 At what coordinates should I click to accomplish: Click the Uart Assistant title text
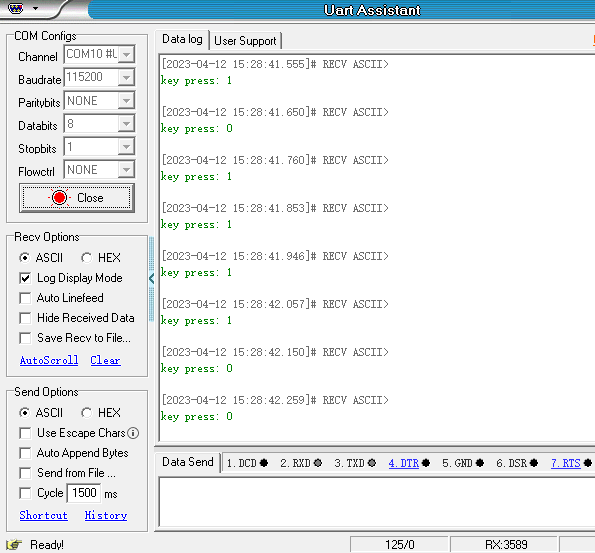pyautogui.click(x=372, y=10)
